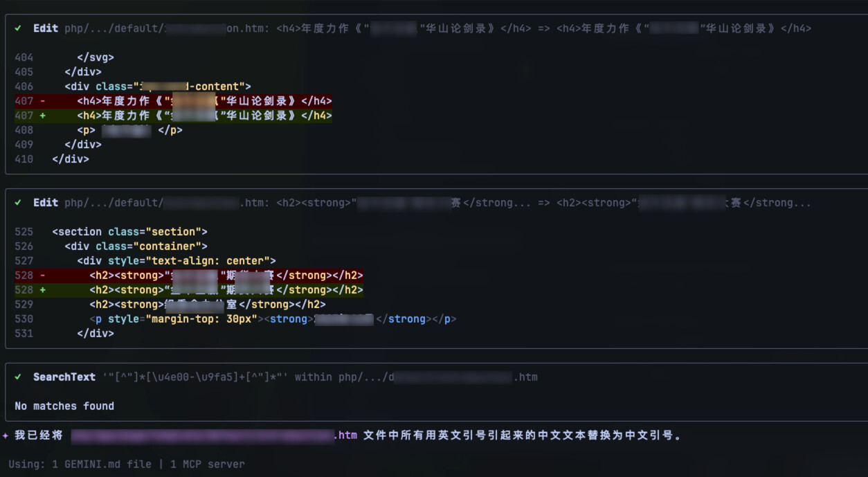Select the SearchText tool label
This screenshot has width=868, height=477.
pos(64,377)
